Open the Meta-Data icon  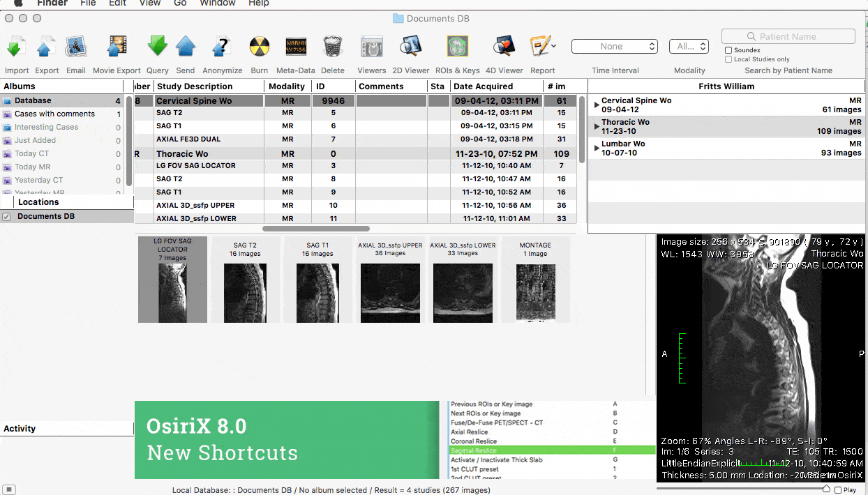coord(296,47)
